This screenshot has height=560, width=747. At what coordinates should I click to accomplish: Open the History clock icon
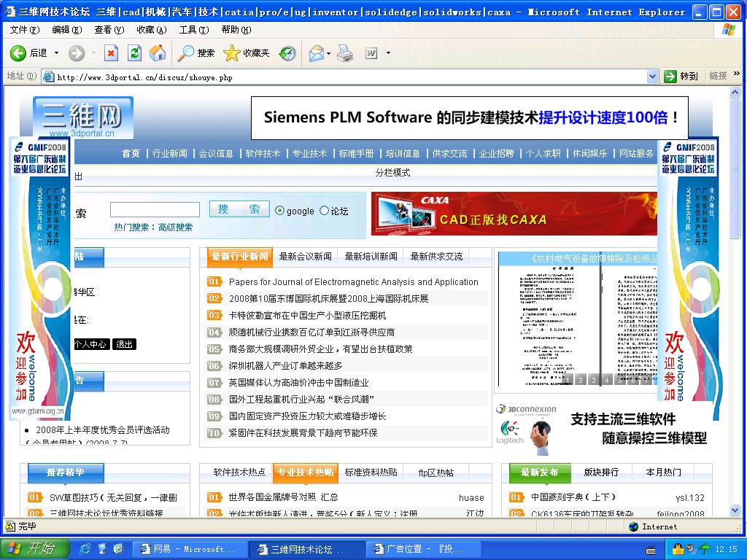pyautogui.click(x=287, y=52)
